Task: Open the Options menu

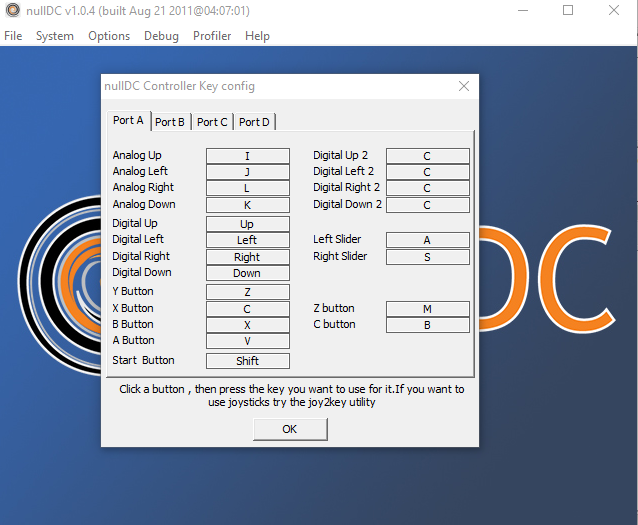Action: [109, 36]
